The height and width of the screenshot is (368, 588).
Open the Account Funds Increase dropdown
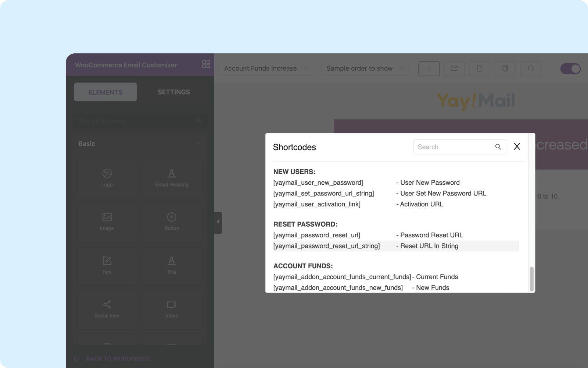pyautogui.click(x=266, y=68)
